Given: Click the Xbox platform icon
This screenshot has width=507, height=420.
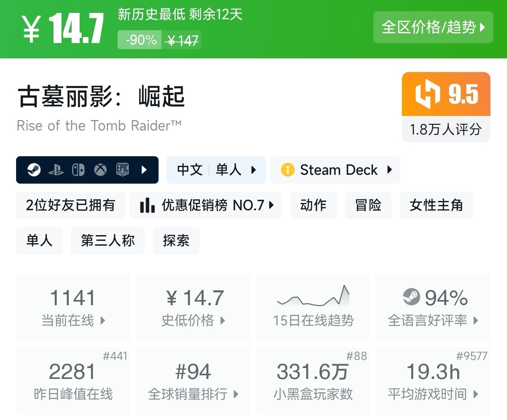Looking at the screenshot, I should [x=100, y=170].
